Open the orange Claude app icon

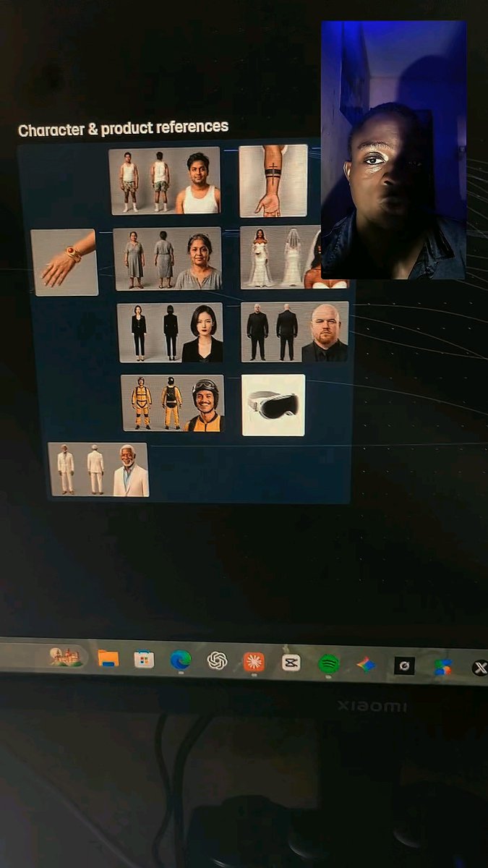point(254,661)
